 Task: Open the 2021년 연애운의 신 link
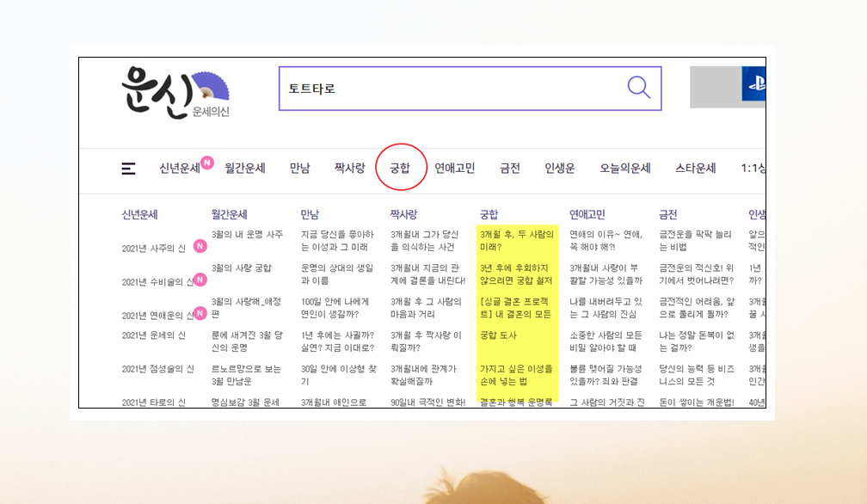(157, 316)
